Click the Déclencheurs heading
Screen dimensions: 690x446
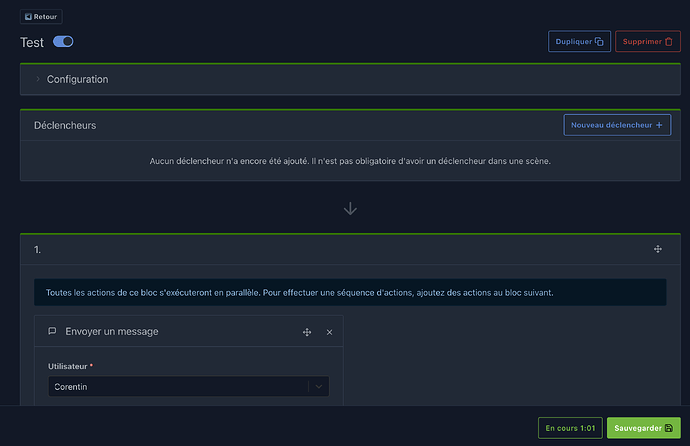click(x=65, y=125)
